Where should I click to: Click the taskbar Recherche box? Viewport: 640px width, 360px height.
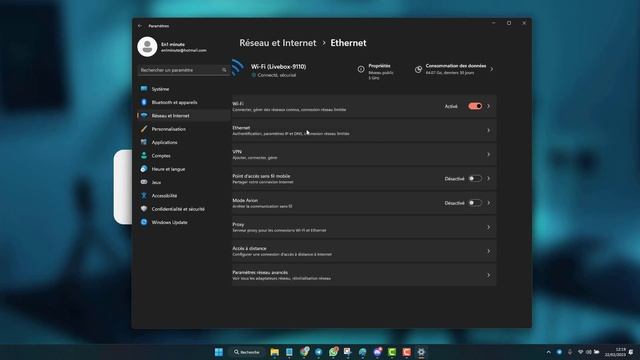(x=247, y=352)
